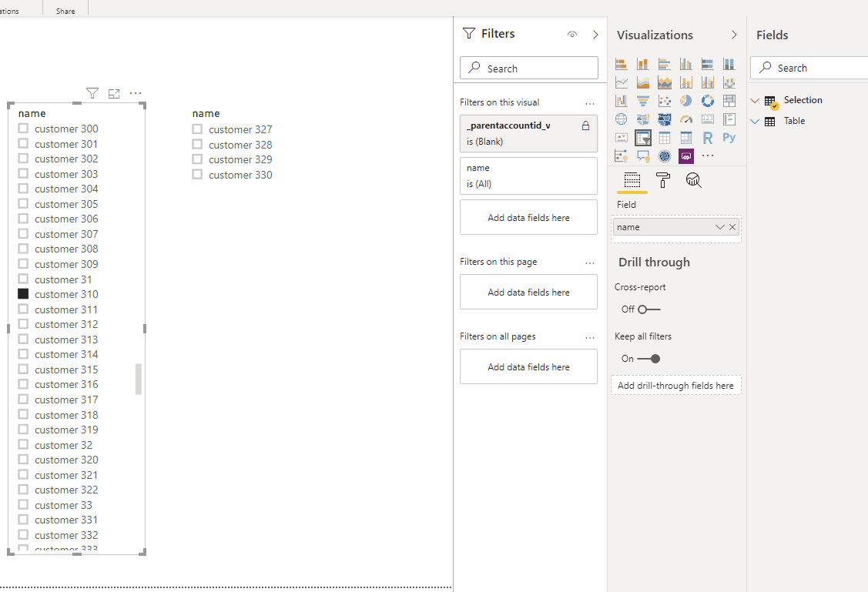
Task: Turn on the Cross-report toggle
Action: click(648, 309)
